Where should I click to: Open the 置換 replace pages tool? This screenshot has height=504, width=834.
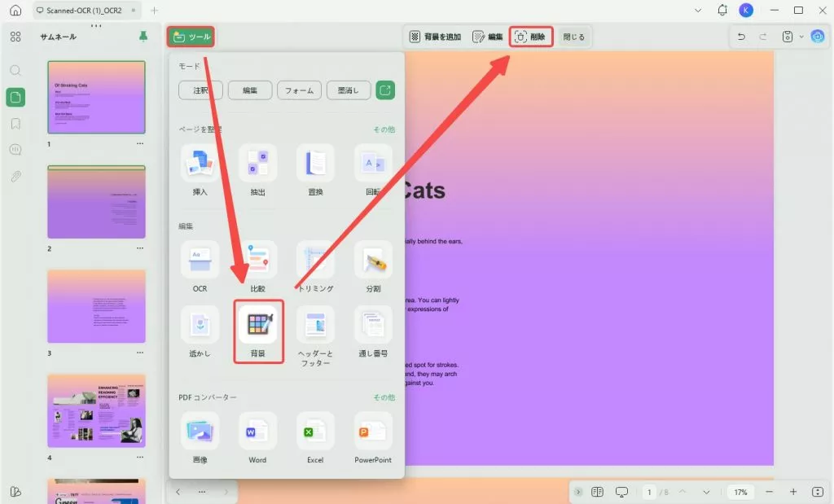pos(315,170)
